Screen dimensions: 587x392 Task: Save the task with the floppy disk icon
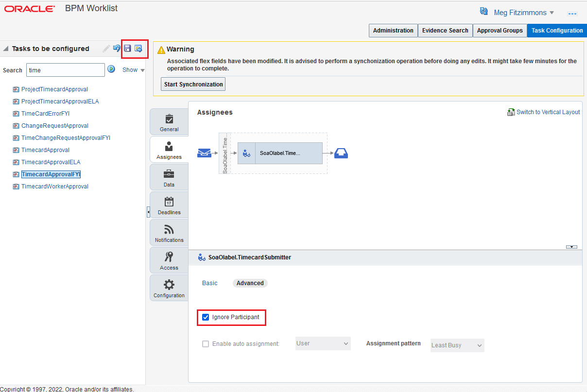pyautogui.click(x=127, y=49)
